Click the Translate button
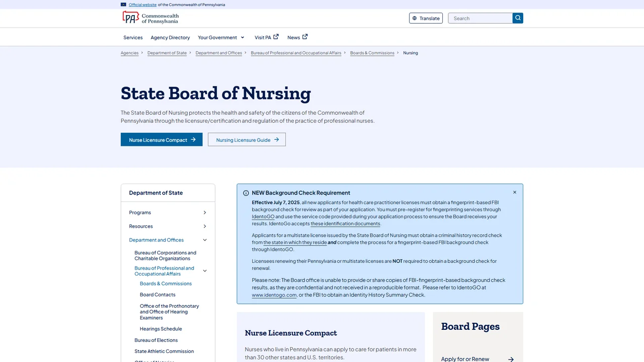The height and width of the screenshot is (362, 644). point(426,18)
